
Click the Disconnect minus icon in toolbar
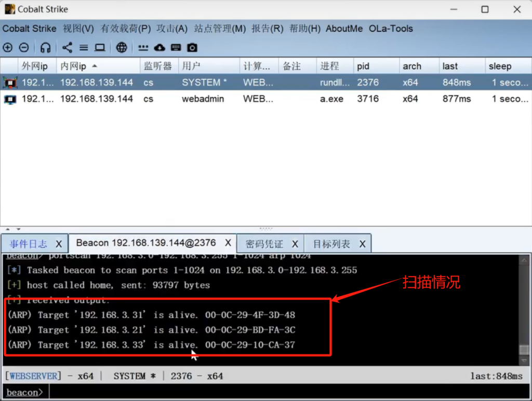point(24,47)
